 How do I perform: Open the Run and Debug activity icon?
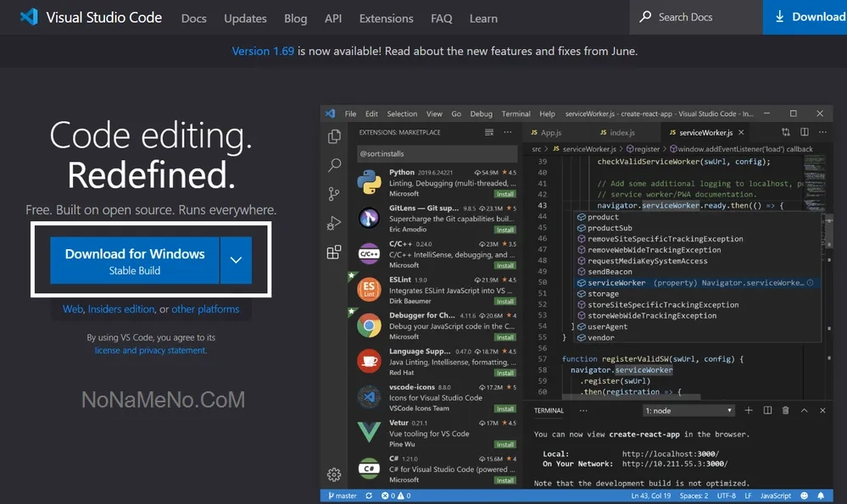click(x=334, y=224)
